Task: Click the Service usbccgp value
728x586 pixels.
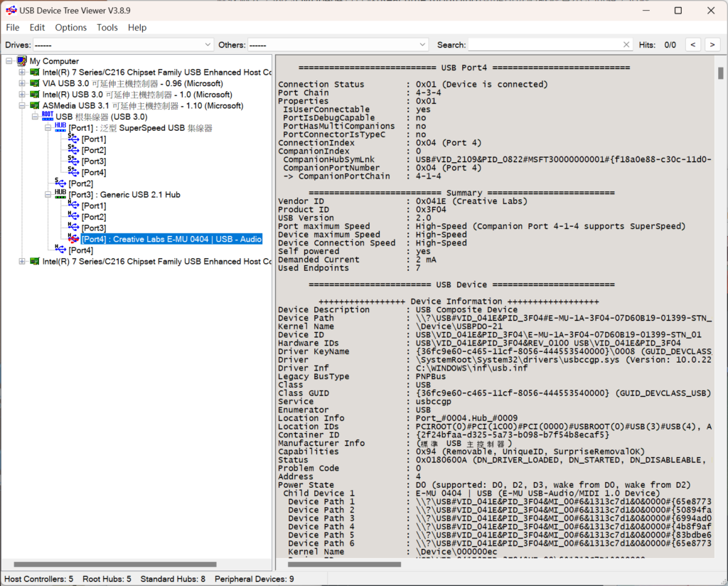Action: 433,402
